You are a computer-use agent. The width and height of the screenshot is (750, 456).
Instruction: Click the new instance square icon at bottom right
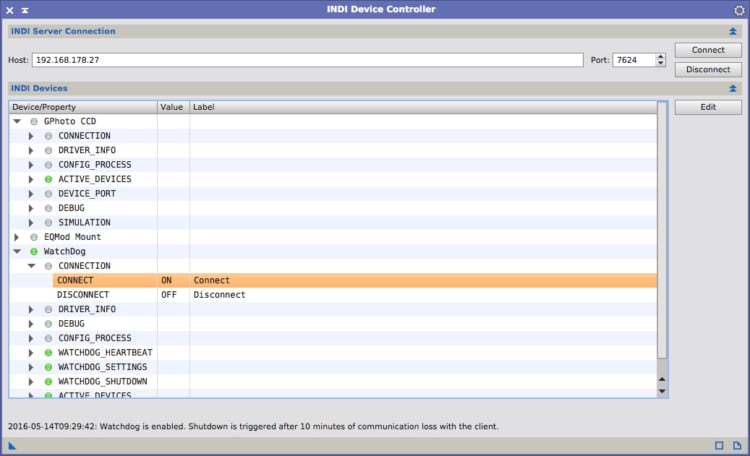click(719, 445)
